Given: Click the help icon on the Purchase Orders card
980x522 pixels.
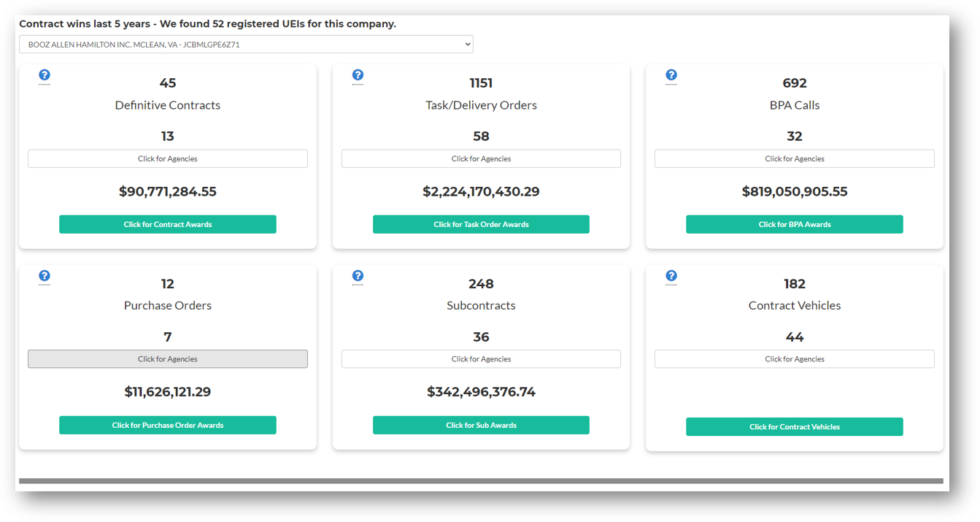Looking at the screenshot, I should (x=45, y=276).
